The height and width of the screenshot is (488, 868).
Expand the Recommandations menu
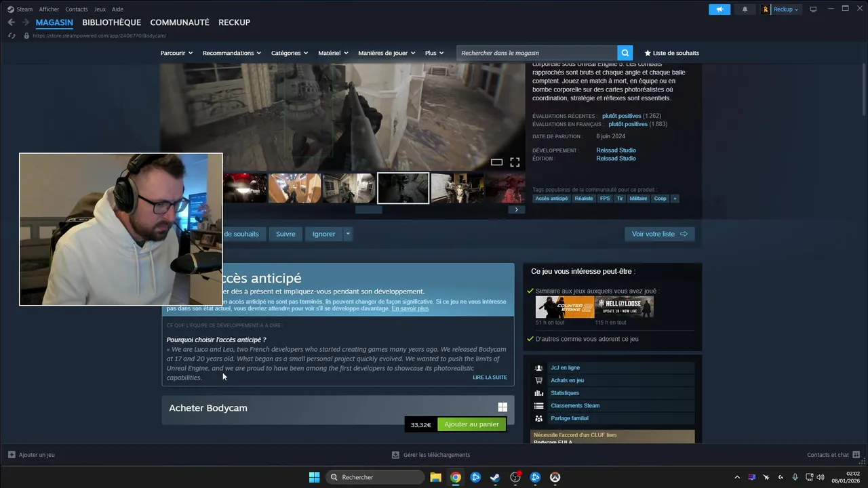tap(232, 53)
